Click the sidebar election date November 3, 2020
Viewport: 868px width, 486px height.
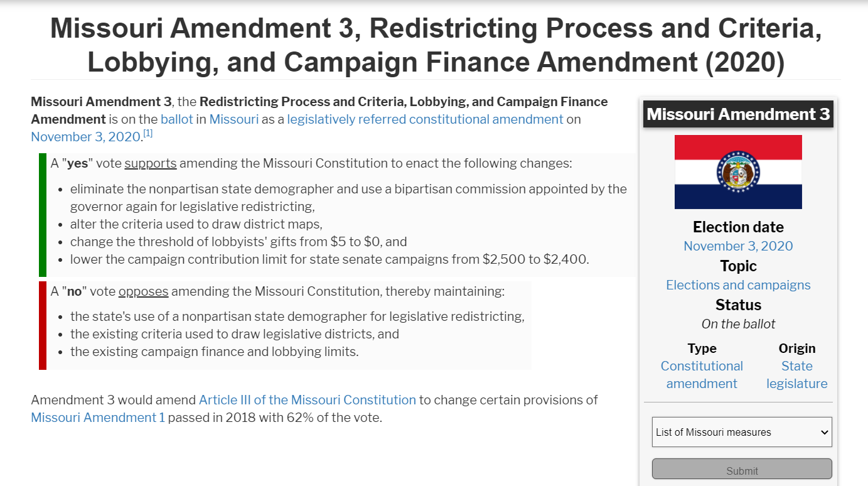click(738, 246)
